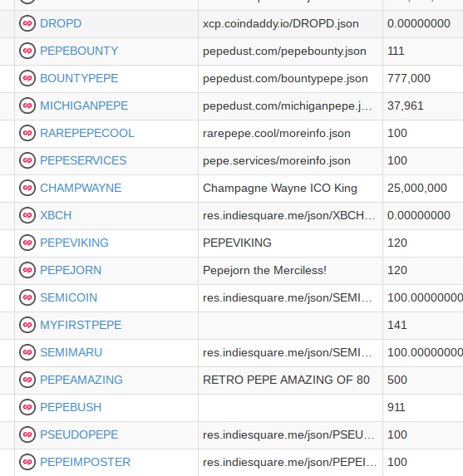Screen dimensions: 463x476
Task: Select quantity 777,000 in BOUNTYPEPE row
Action: point(409,78)
